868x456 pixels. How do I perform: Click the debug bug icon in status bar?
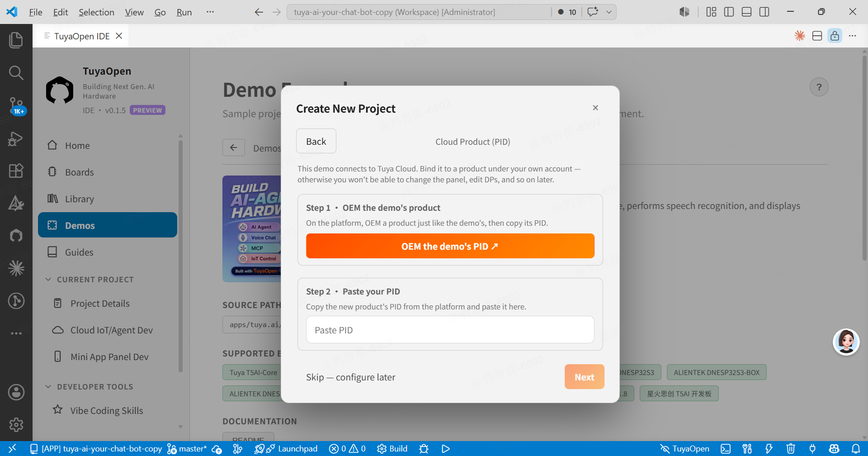pos(424,449)
